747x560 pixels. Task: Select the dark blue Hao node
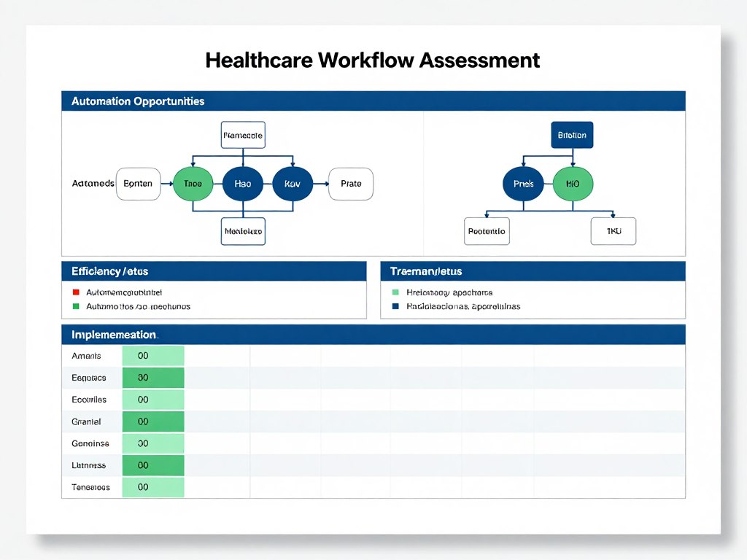point(243,184)
